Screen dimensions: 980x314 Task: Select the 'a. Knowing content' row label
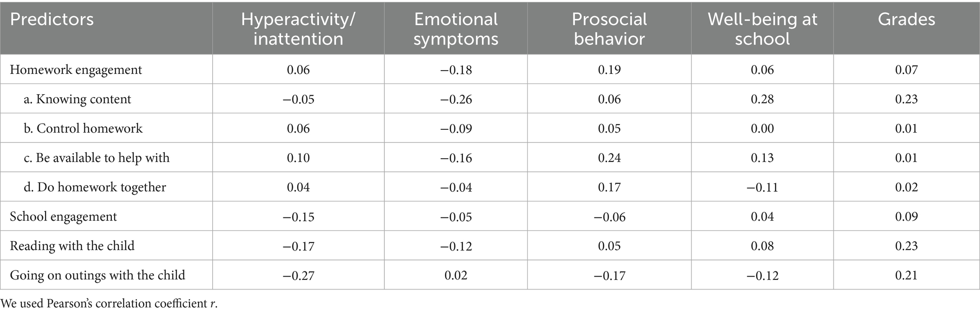pos(77,99)
